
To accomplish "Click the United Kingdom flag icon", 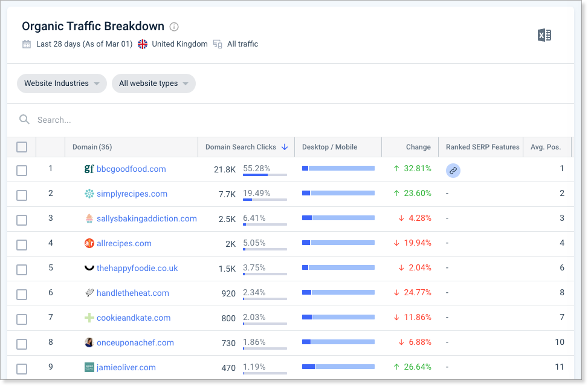I will click(x=143, y=44).
